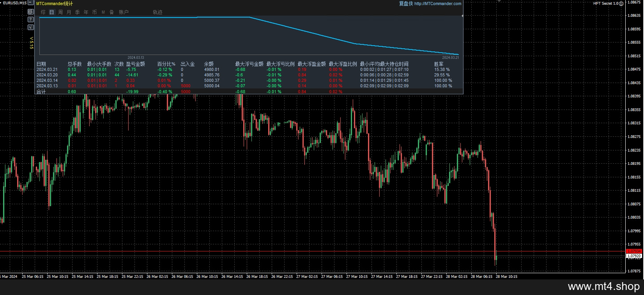
Task: Click the red horizontal price line
Action: (x=312, y=251)
